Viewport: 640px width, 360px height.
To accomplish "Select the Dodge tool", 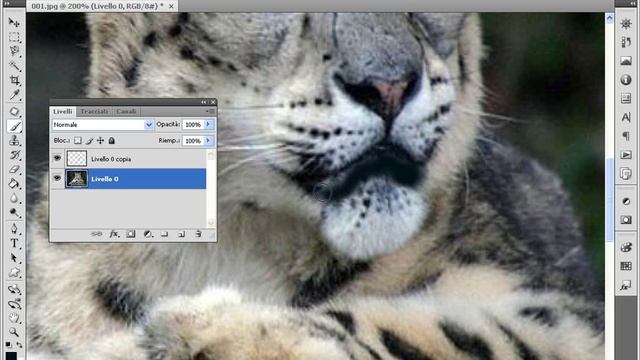I will pos(14,213).
